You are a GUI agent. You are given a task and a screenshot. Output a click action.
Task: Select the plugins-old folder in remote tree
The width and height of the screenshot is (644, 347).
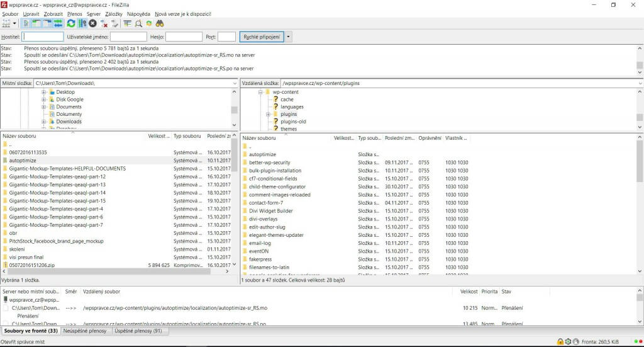[x=293, y=122]
